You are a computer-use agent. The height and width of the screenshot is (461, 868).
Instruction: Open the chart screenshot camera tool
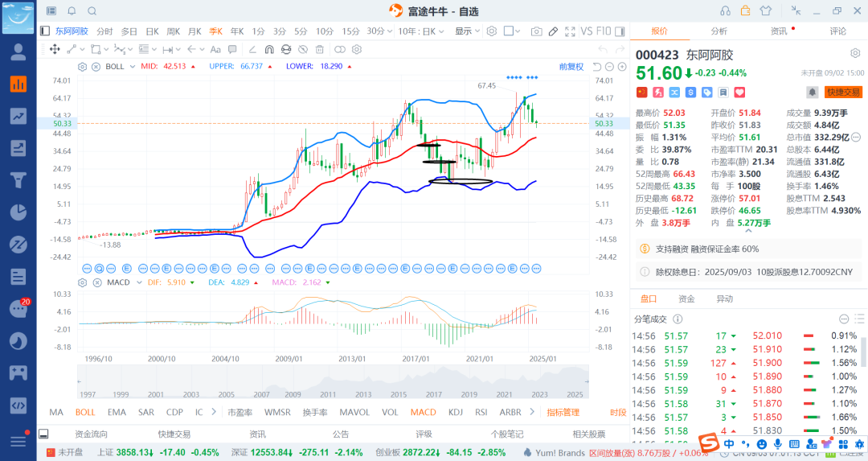536,31
